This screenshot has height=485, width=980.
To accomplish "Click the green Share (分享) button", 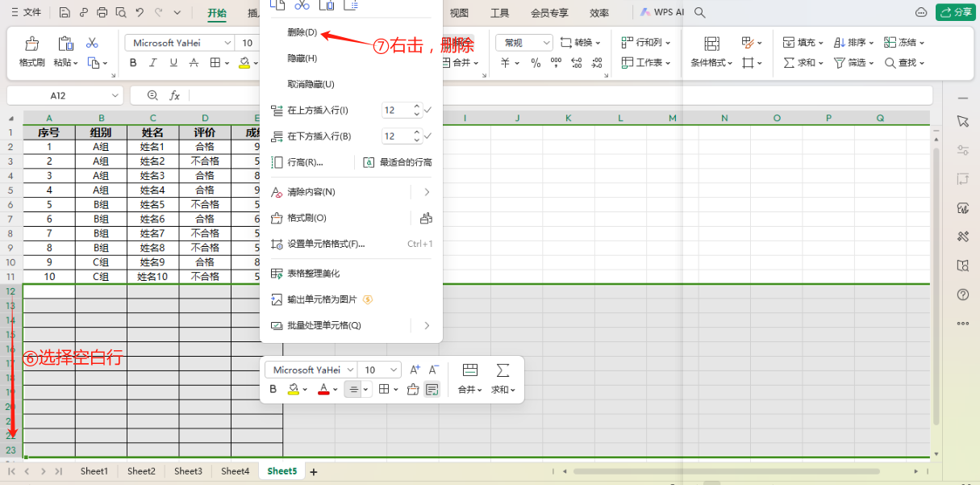I will click(955, 12).
